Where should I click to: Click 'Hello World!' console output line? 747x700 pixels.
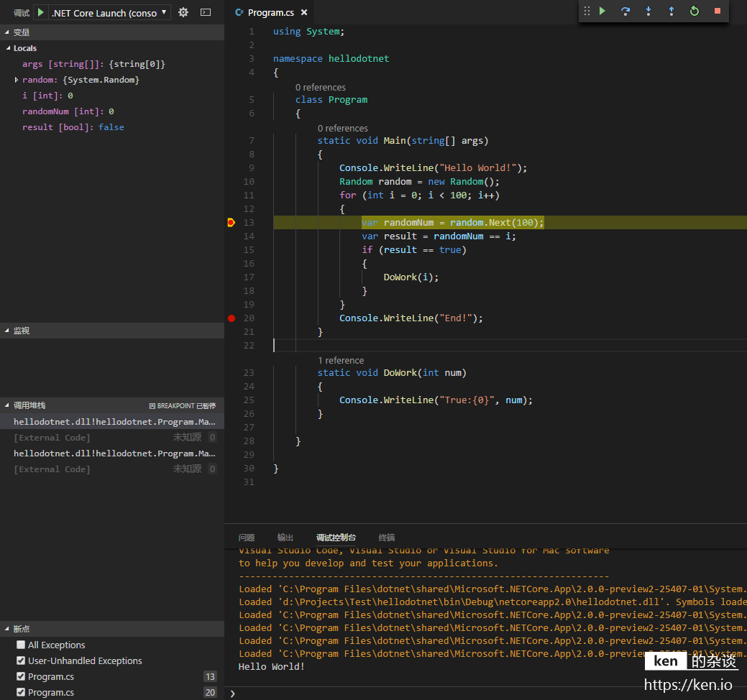272,667
